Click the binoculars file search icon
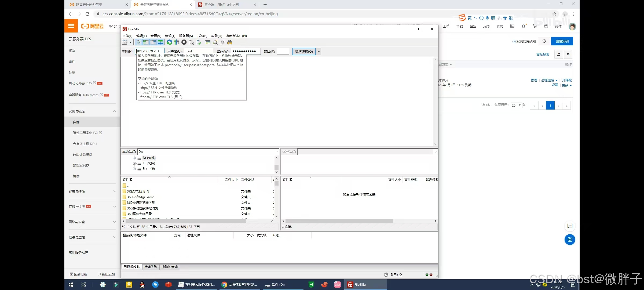This screenshot has width=644, height=290. (x=230, y=42)
